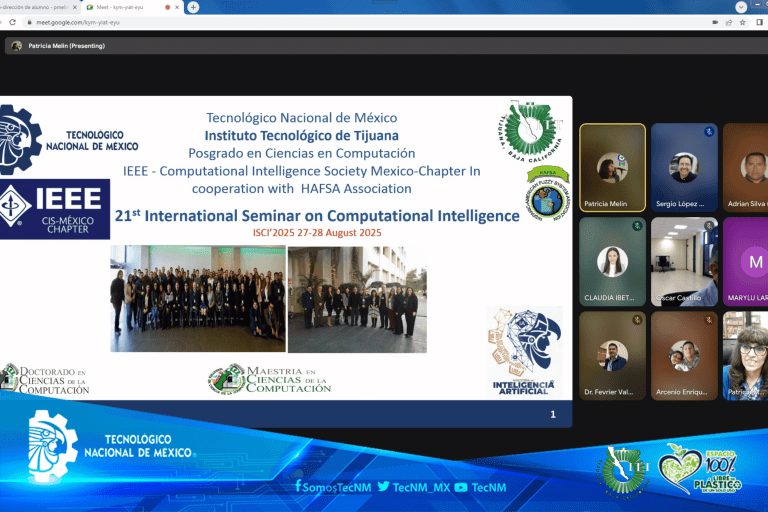Click slide page number 1
Image resolution: width=768 pixels, height=512 pixels.
pyautogui.click(x=553, y=414)
